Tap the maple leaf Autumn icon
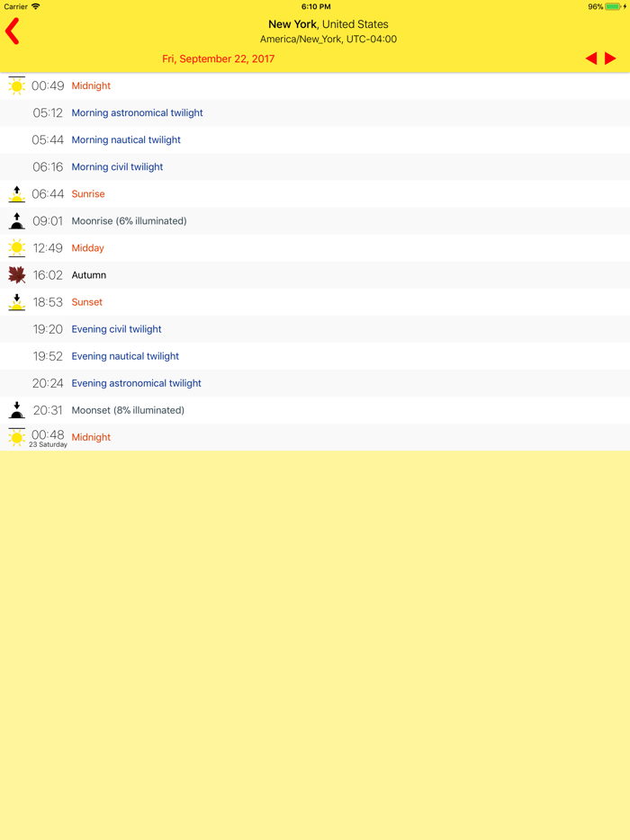The height and width of the screenshot is (840, 630). (16, 275)
